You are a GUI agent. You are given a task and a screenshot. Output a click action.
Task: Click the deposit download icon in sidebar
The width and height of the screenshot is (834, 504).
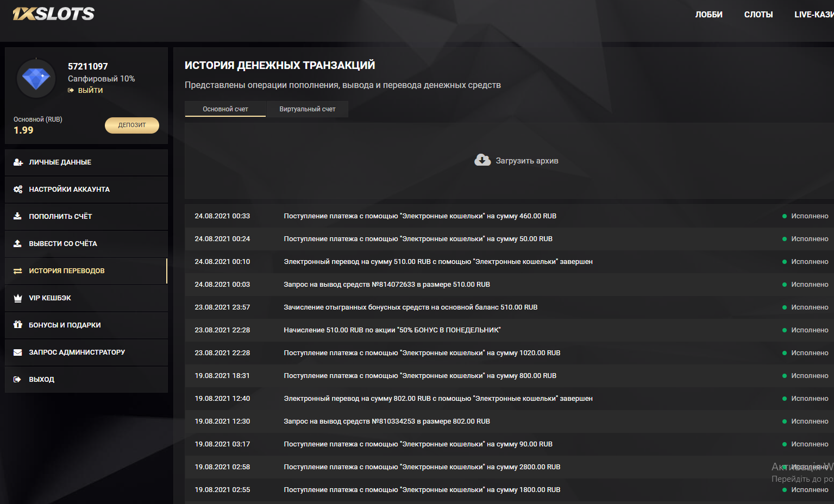click(x=17, y=216)
